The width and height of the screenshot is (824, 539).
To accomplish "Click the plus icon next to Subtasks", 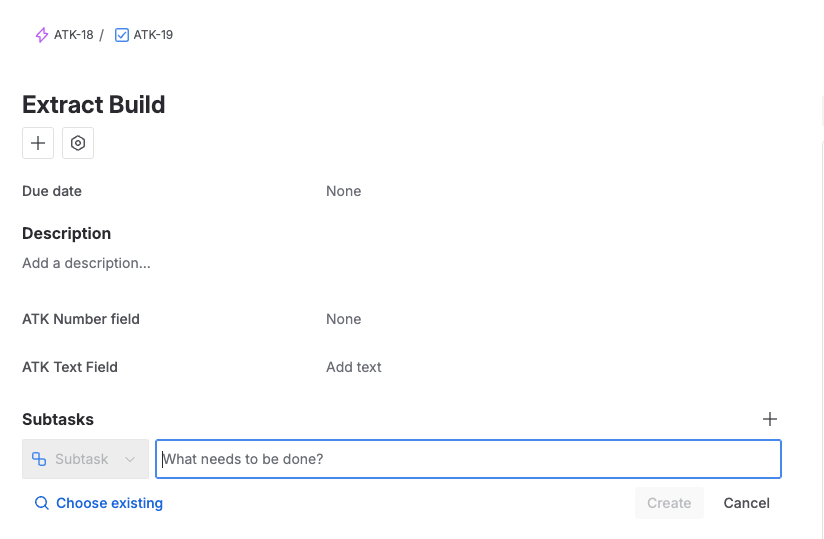I will click(769, 419).
